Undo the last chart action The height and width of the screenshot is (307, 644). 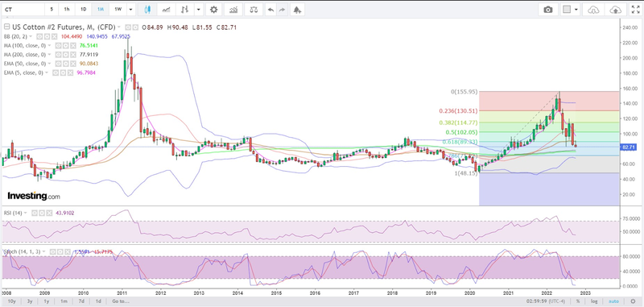pos(270,9)
